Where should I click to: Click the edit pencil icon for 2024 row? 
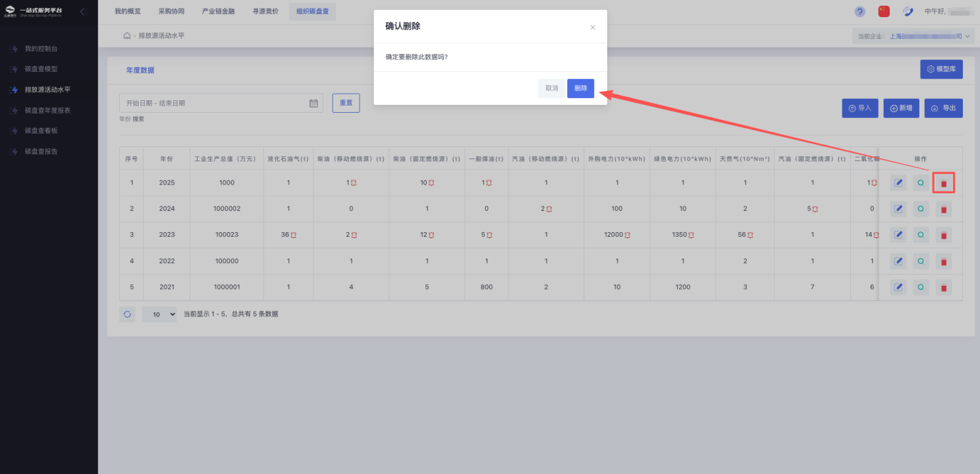pos(898,209)
